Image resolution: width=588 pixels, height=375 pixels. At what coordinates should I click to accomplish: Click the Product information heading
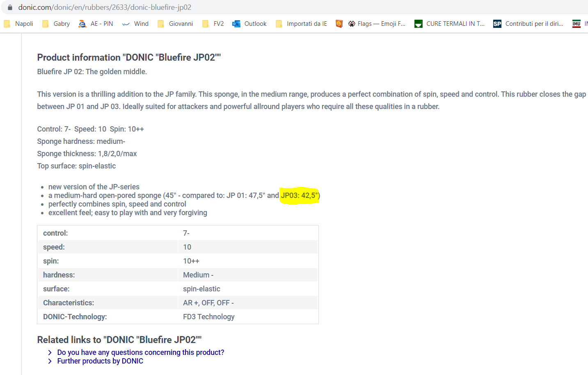pos(129,57)
